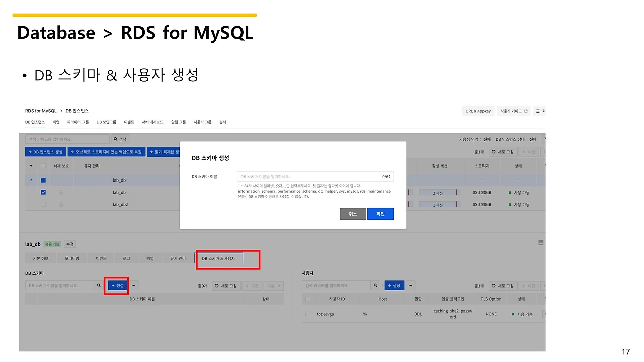Click the 취소 button in the dialog
The image size is (644, 362).
353,214
